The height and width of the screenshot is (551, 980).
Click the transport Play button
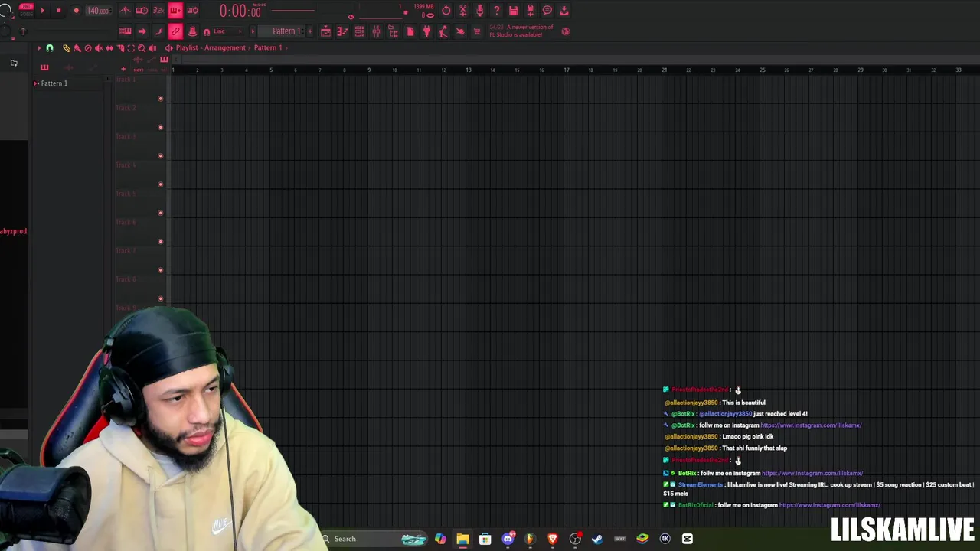[42, 11]
